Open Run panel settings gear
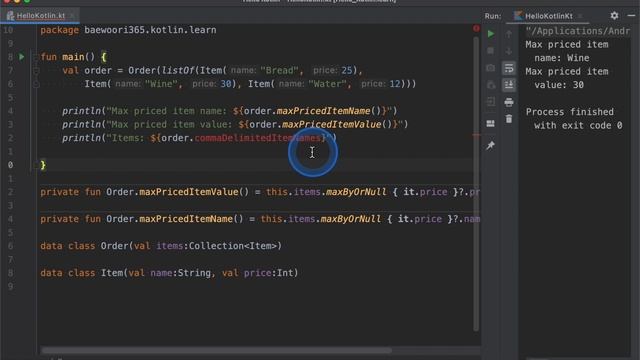 614,16
